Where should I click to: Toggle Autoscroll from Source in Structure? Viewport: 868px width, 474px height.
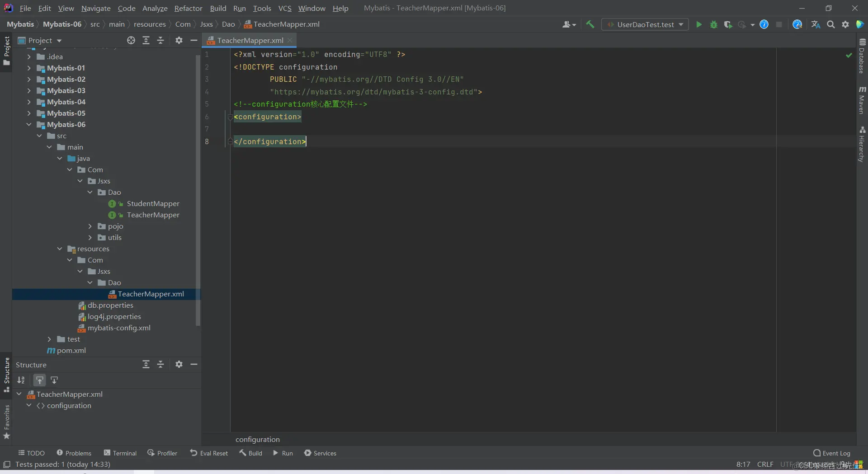[x=54, y=380]
